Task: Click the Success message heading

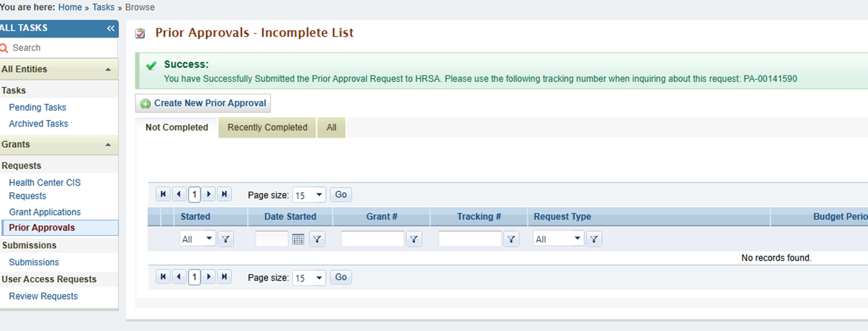Action: (186, 64)
